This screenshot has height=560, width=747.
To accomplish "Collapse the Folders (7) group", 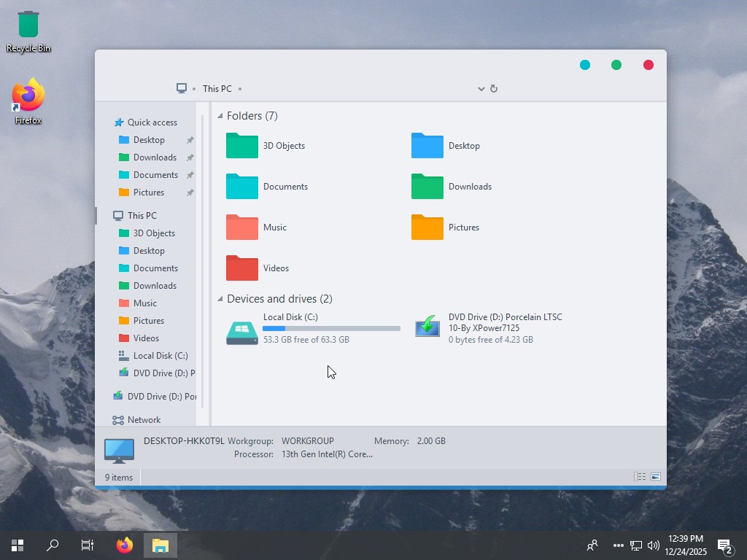I will point(220,116).
